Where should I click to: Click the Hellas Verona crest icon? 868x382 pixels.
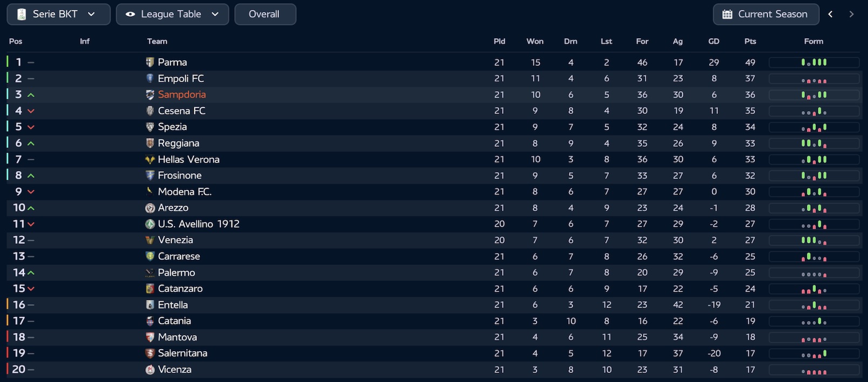[150, 159]
